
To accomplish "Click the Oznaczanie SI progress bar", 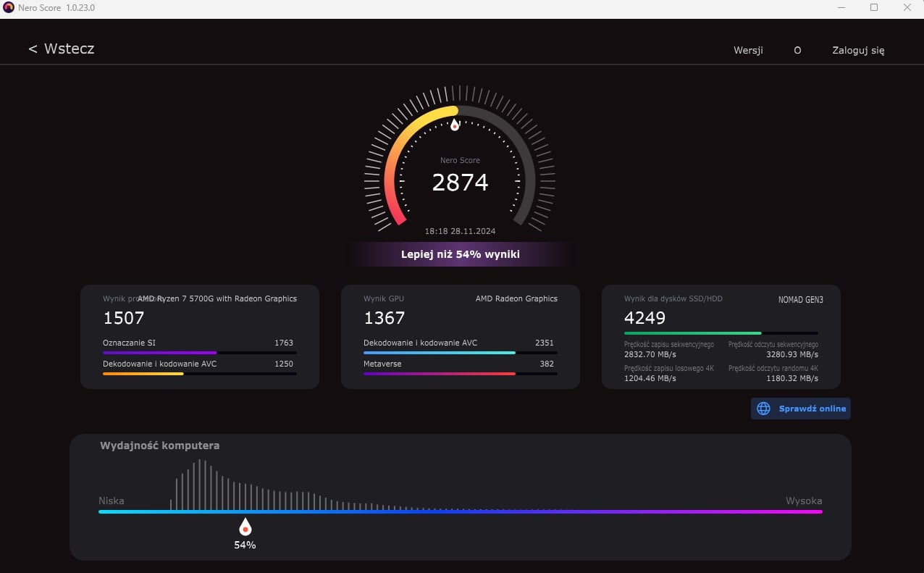I will 200,353.
